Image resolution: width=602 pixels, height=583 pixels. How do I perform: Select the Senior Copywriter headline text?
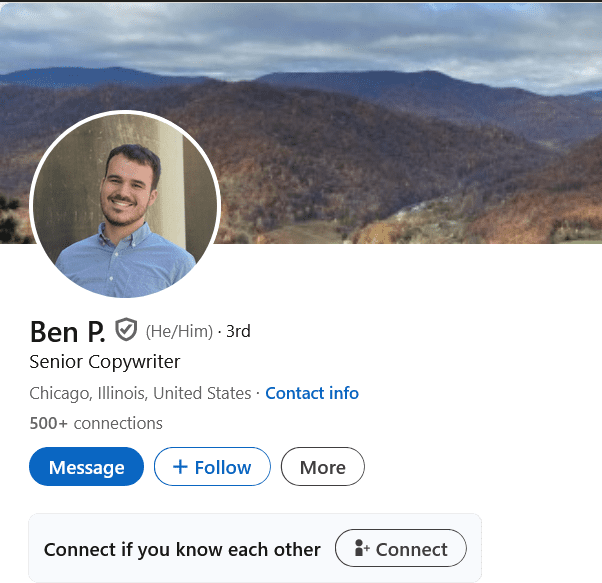coord(104,362)
